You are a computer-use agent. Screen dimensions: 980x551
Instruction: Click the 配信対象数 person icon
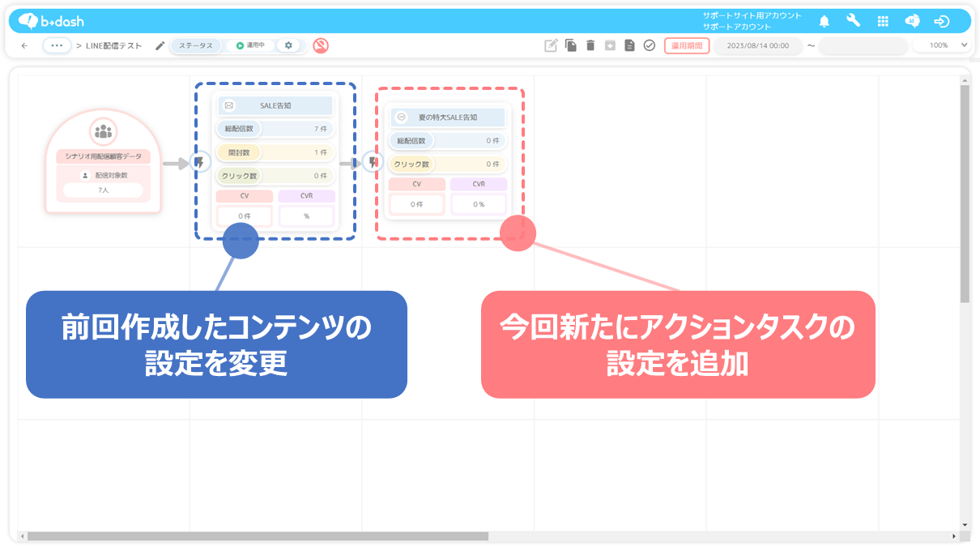coord(84,175)
